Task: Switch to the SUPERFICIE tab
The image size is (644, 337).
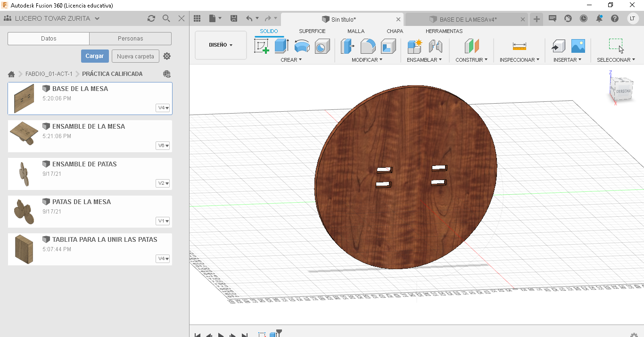Action: (x=312, y=31)
